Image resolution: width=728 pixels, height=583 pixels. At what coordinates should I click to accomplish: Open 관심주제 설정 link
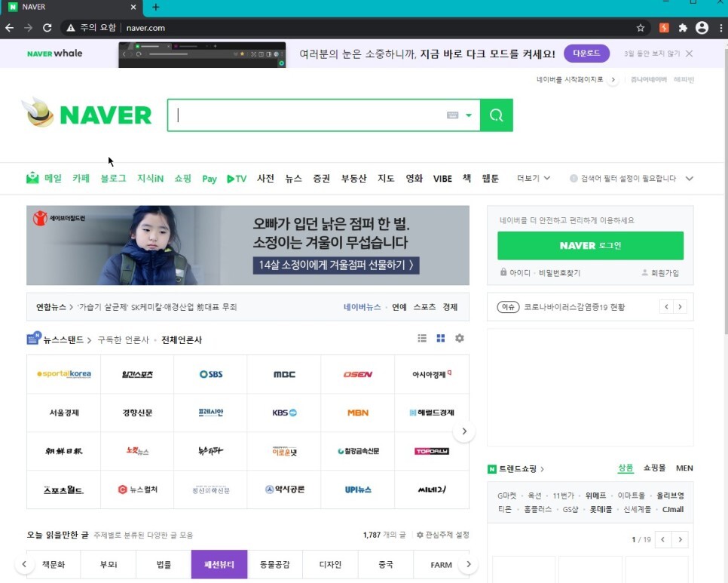coord(443,535)
